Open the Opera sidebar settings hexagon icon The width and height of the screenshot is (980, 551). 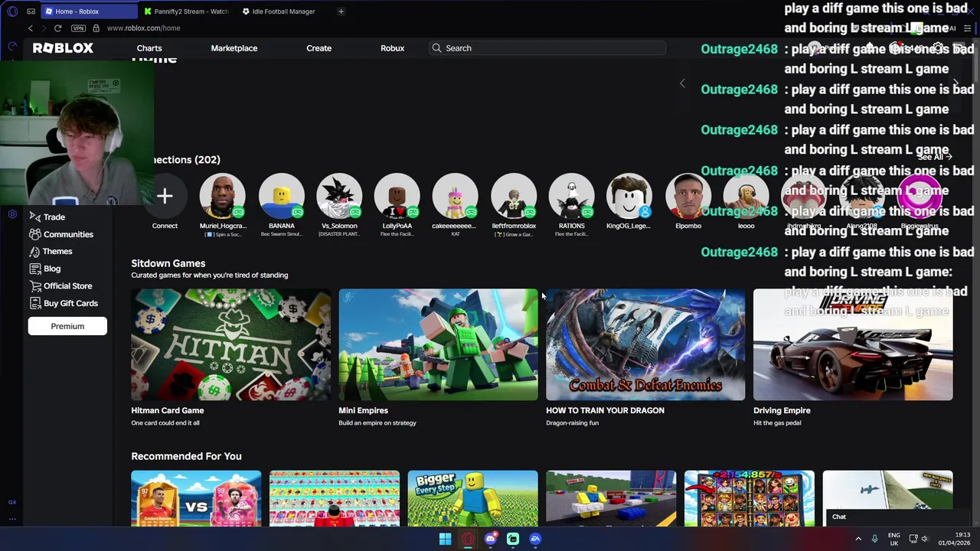click(x=12, y=214)
